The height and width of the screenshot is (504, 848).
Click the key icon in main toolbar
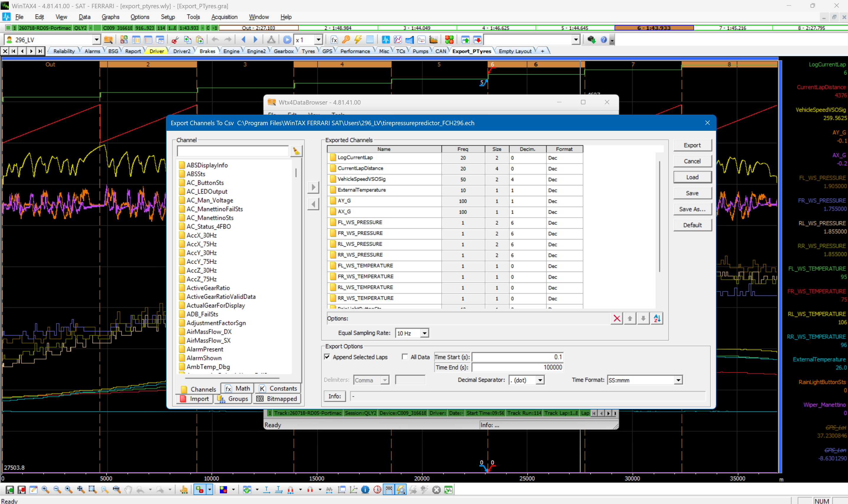click(x=346, y=40)
